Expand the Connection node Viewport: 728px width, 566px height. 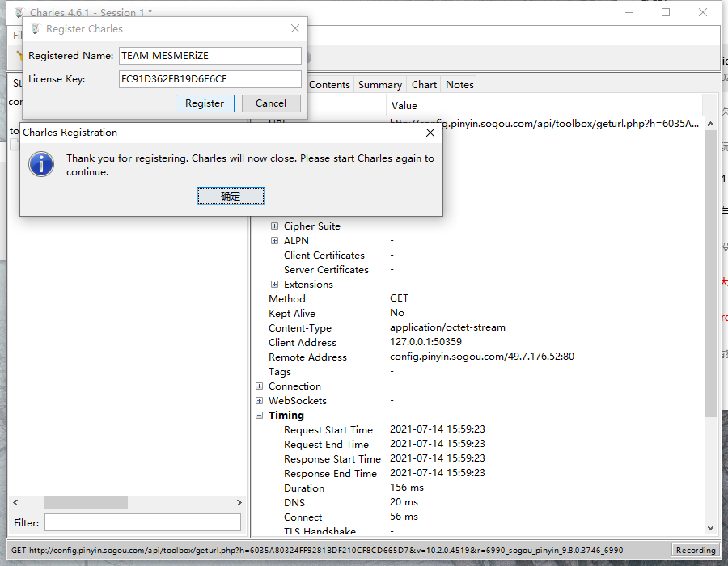(259, 386)
